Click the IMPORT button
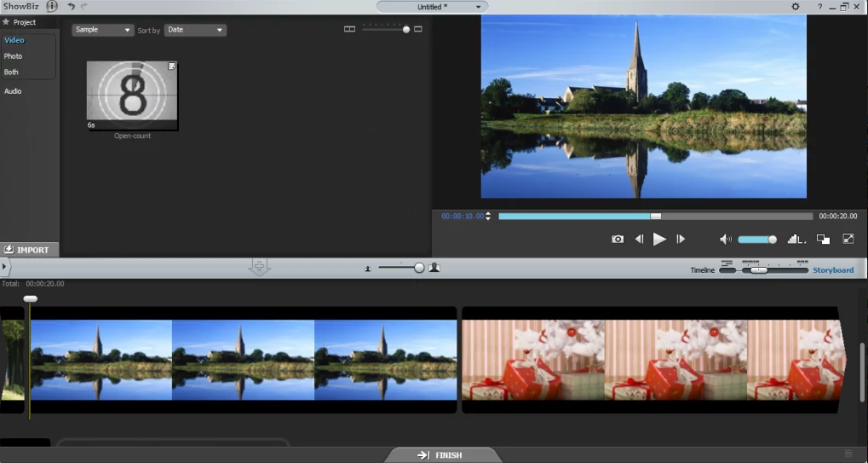The image size is (868, 463). [29, 250]
